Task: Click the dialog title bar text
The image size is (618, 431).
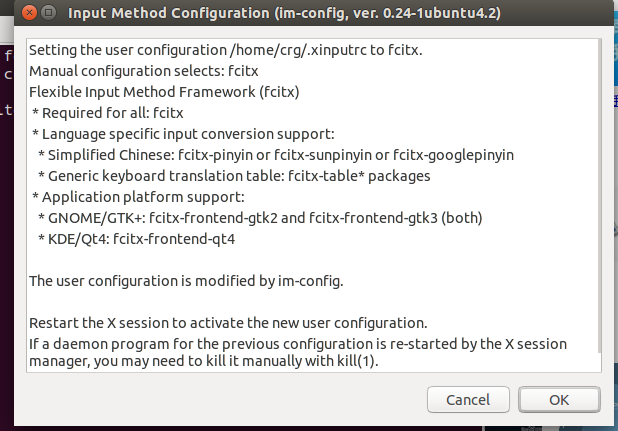Action: pos(284,13)
